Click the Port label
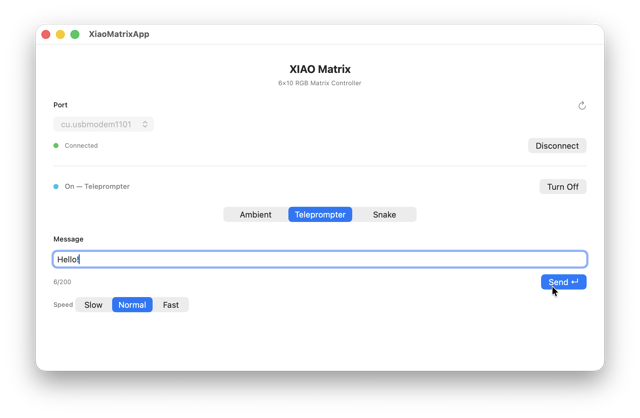Image resolution: width=640 pixels, height=418 pixels. tap(60, 105)
